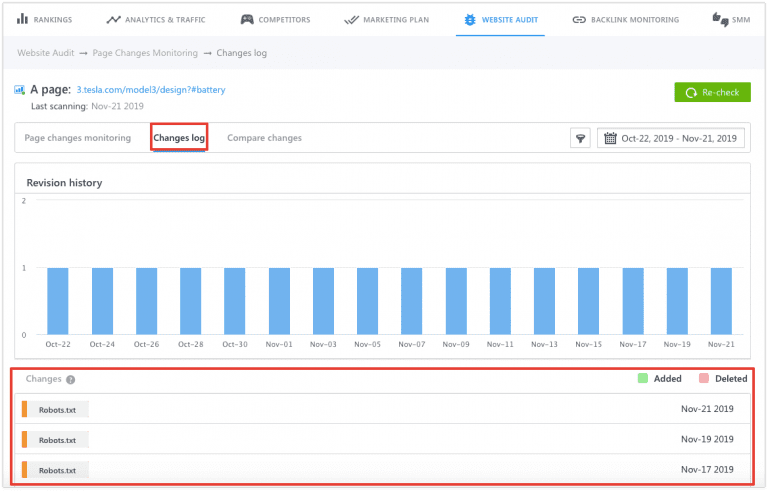Select the Website Audit section

tap(501, 20)
